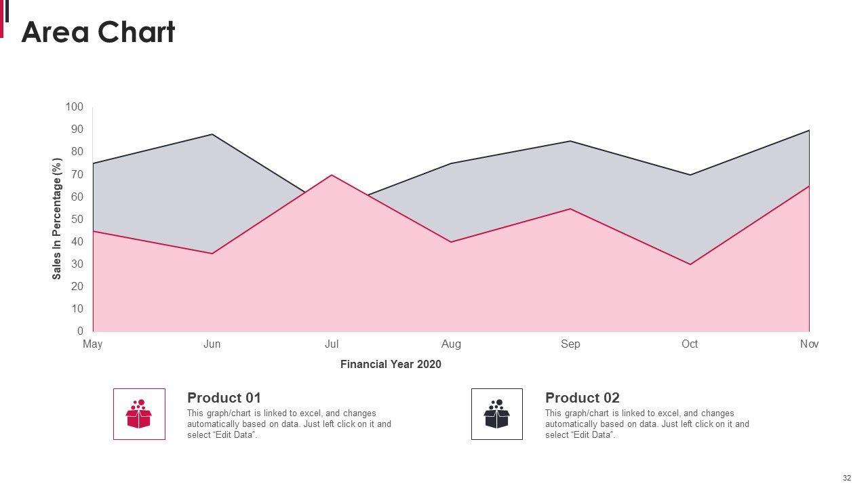Click the 100 value on the vertical axis
The image size is (868, 488).
(75, 107)
